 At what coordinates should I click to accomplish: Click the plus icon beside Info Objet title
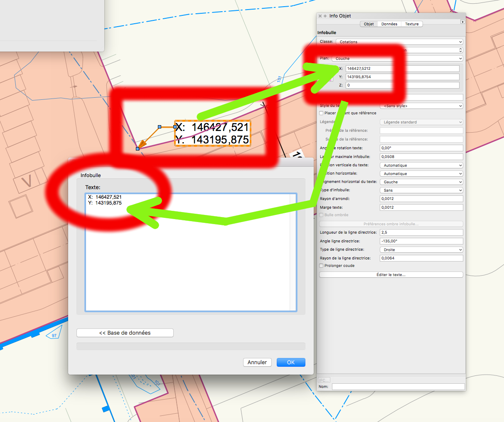[x=325, y=16]
